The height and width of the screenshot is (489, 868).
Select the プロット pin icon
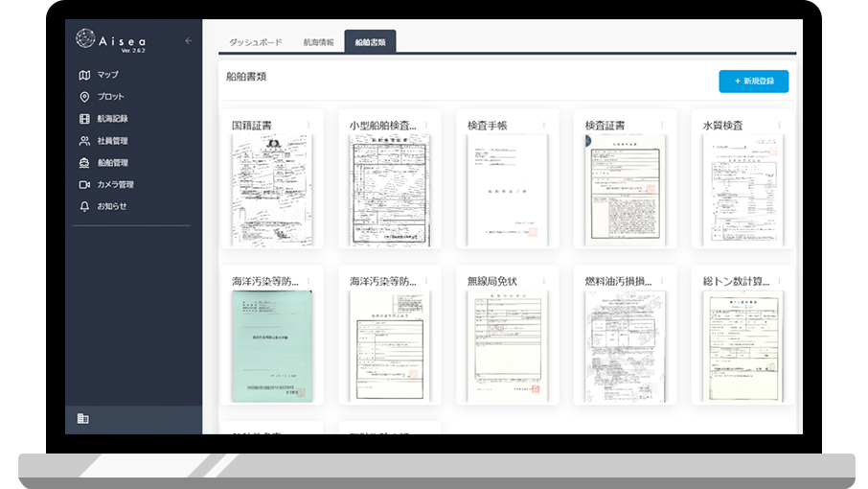pos(84,97)
